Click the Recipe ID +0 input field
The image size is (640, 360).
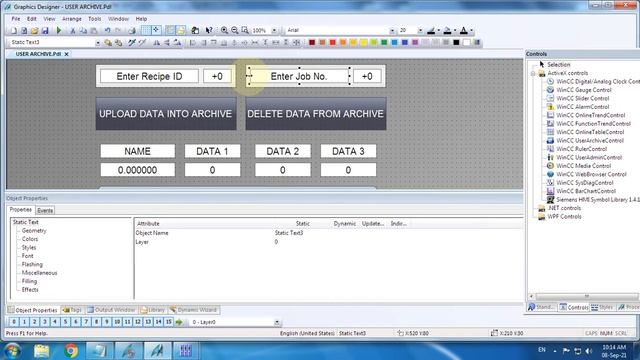pos(217,76)
